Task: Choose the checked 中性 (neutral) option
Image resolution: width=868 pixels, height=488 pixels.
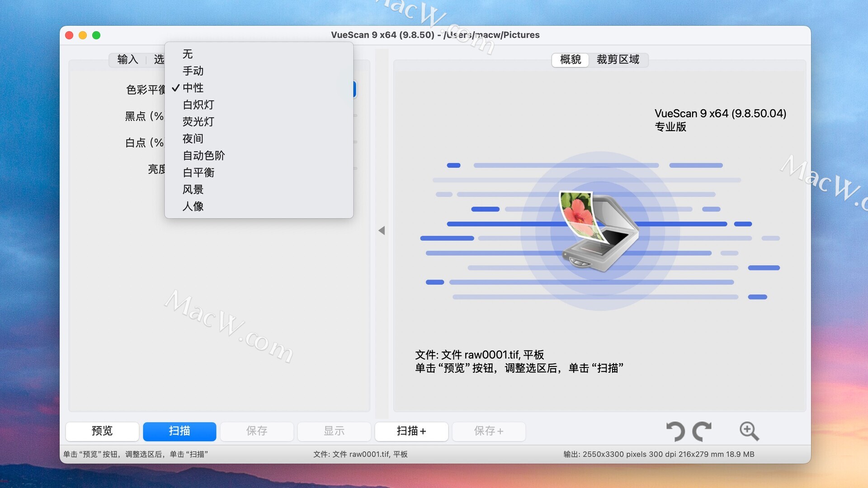Action: point(193,88)
